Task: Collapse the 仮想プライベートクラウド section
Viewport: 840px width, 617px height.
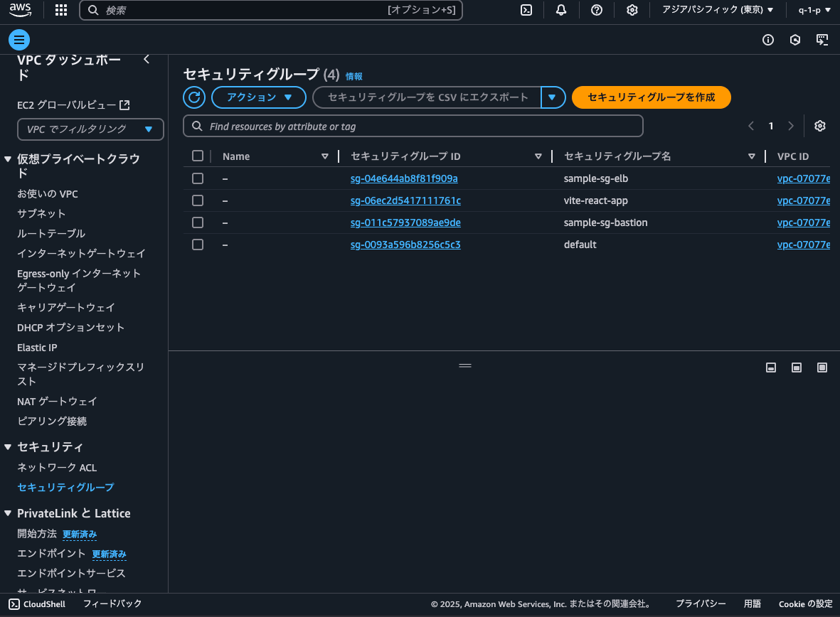Action: (8, 159)
